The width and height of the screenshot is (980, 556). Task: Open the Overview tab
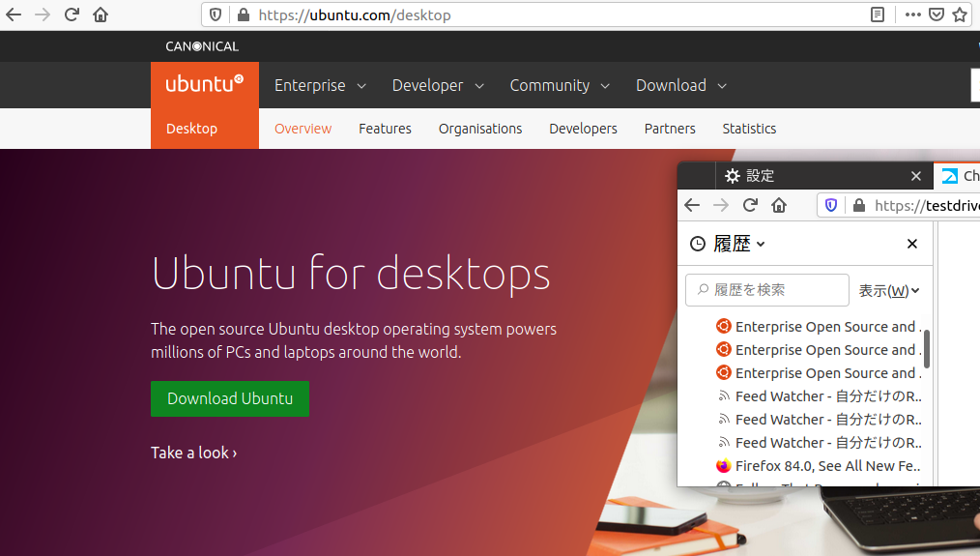303,129
